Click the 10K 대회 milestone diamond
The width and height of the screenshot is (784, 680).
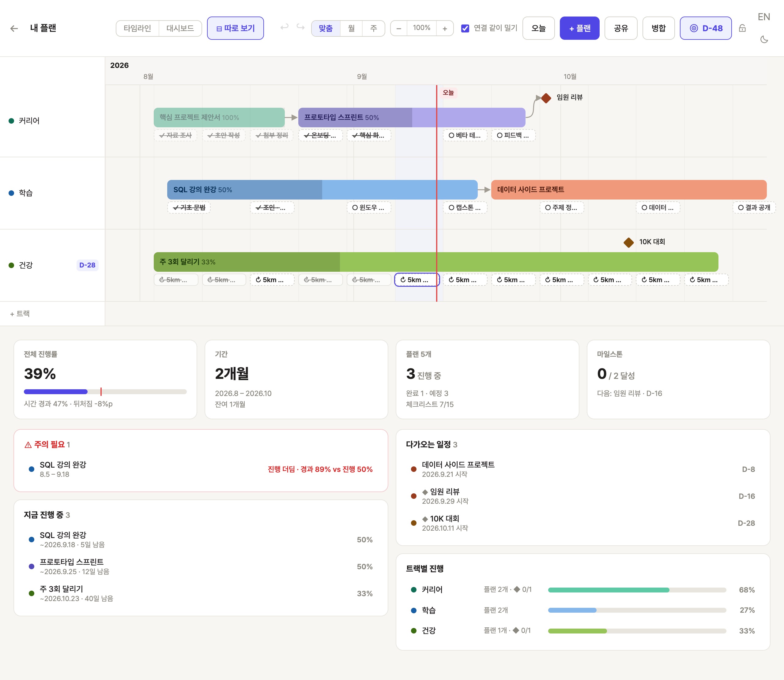[x=629, y=242]
